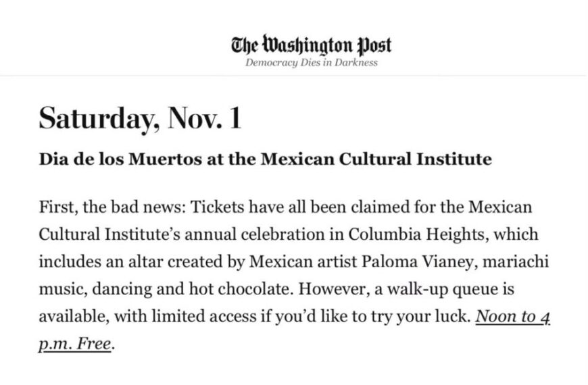
Task: Click the "Democracy Dies in Darkness" tagline
Action: tap(312, 62)
